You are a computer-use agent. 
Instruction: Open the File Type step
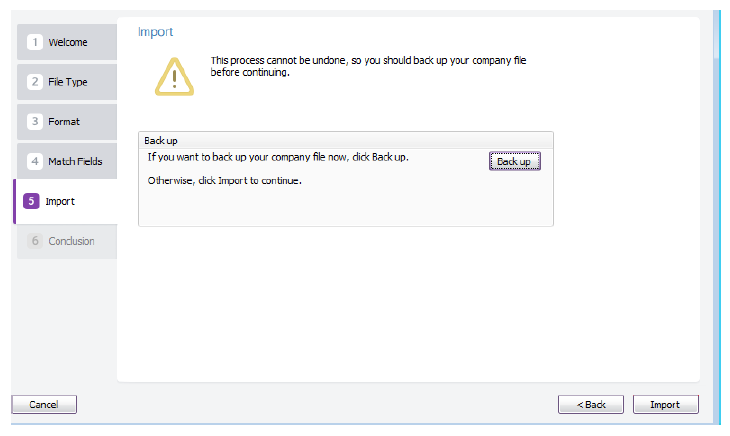coord(67,82)
